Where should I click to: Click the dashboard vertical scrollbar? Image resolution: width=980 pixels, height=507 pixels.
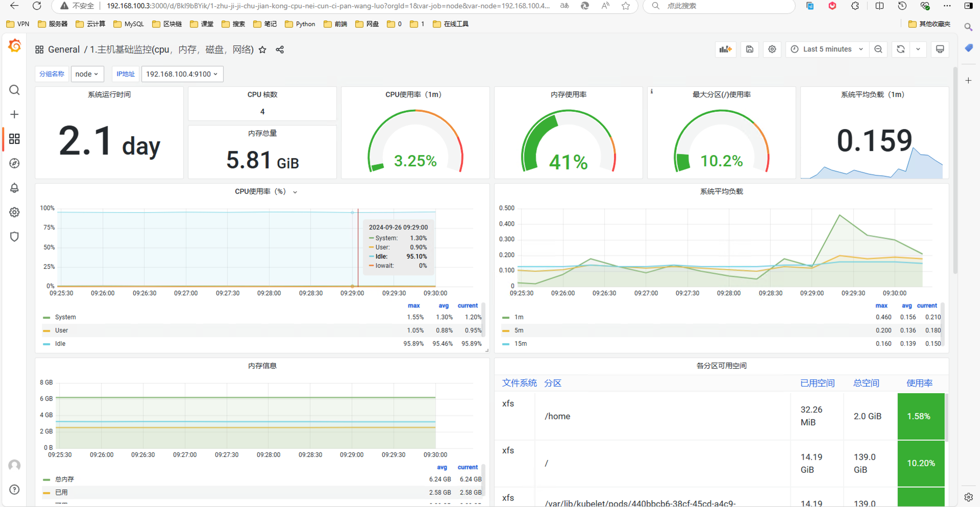click(955, 171)
